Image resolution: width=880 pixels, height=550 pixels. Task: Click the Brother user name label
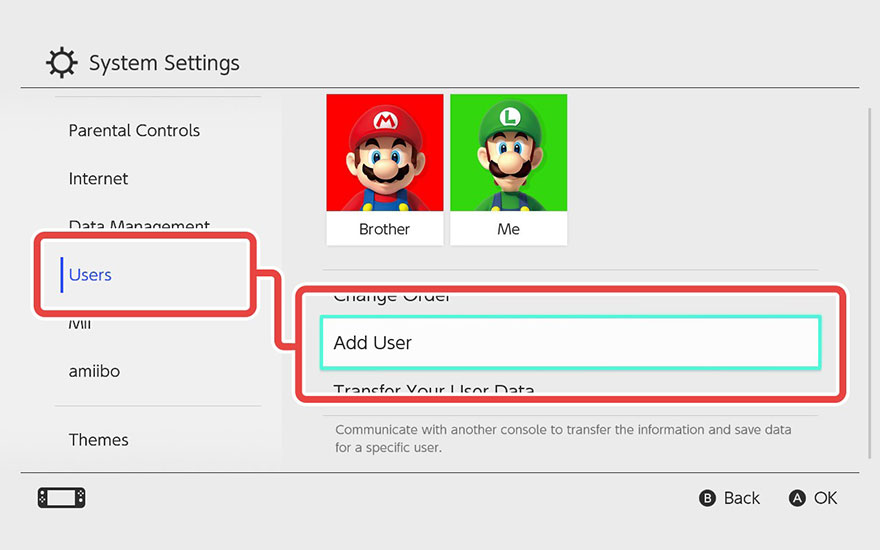click(x=385, y=229)
